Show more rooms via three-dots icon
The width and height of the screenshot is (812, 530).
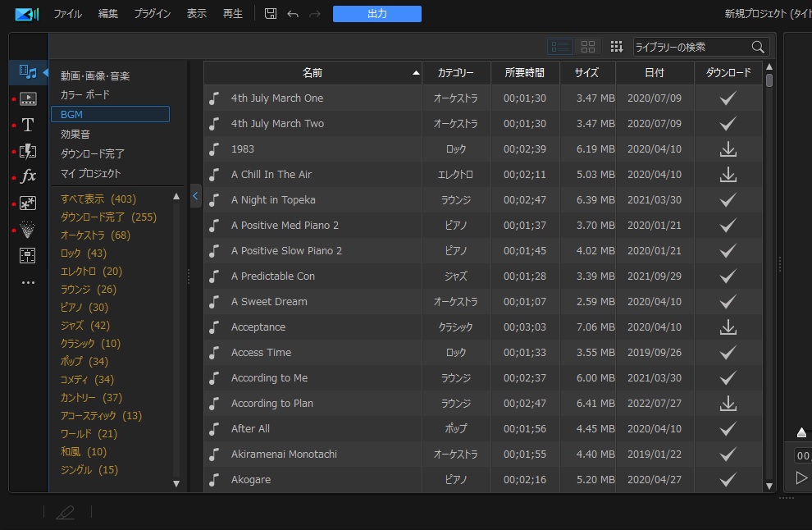(28, 282)
